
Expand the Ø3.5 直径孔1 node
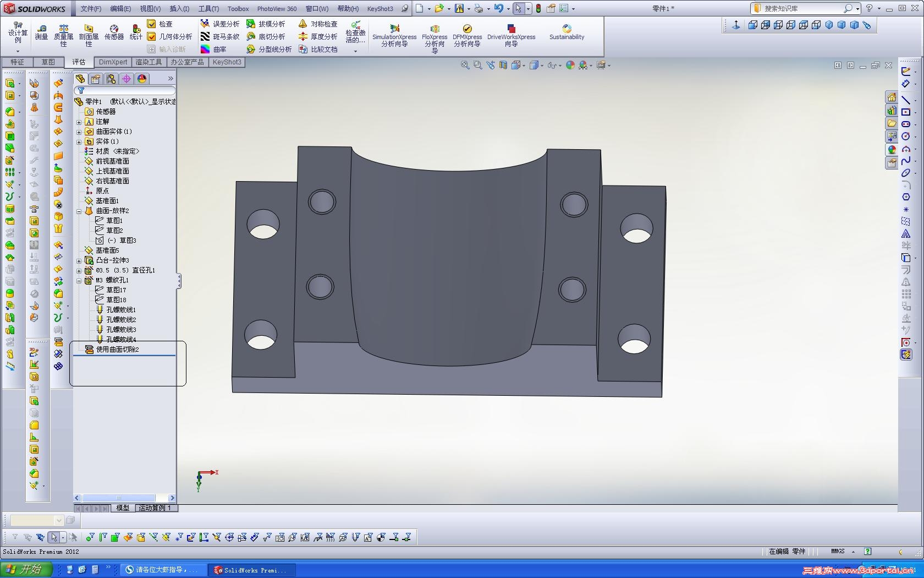(x=79, y=270)
